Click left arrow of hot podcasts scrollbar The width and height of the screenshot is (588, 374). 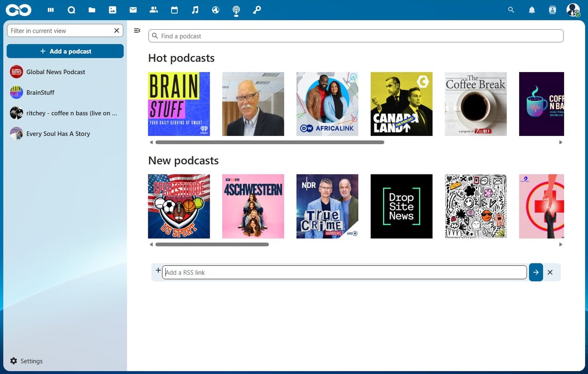pos(151,142)
